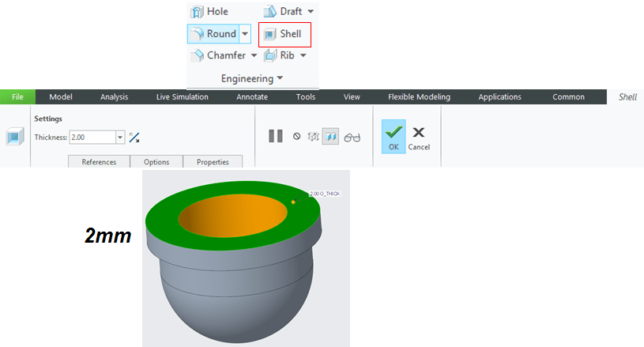Screen dimensions: 644x347
Task: Click the Draft tool icon
Action: point(269,12)
